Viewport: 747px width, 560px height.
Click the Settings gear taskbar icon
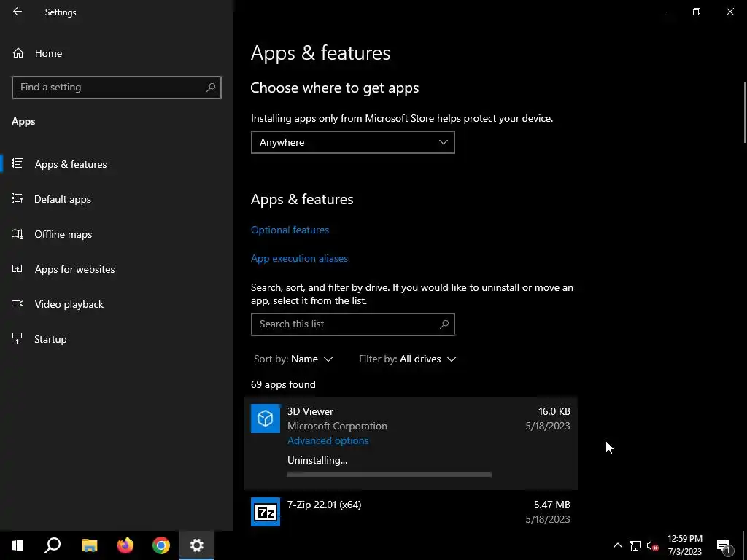197,545
